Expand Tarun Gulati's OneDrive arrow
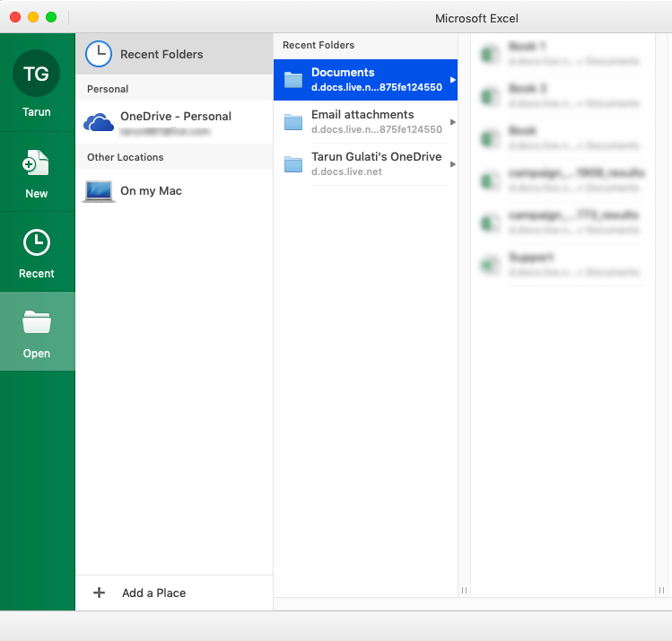 click(x=452, y=164)
